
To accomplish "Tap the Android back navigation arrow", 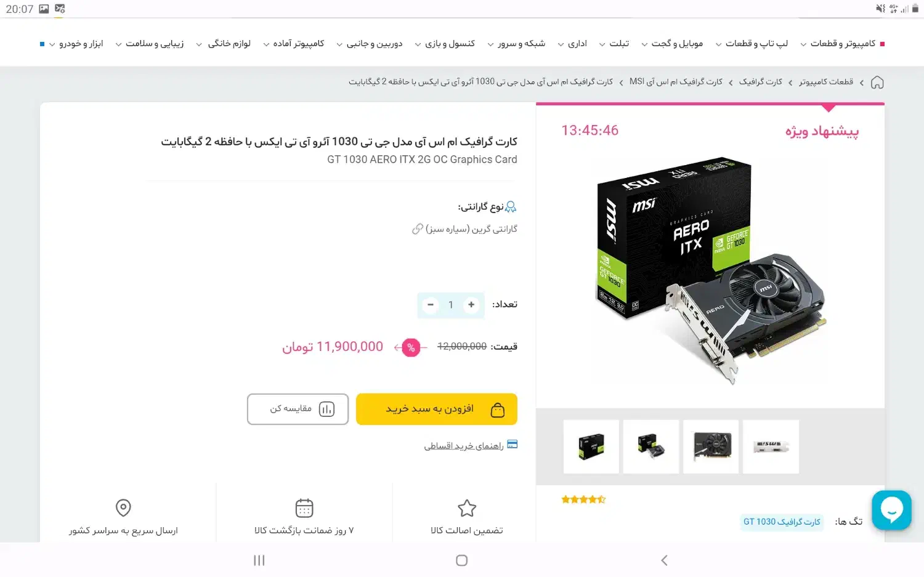I will pos(664,560).
